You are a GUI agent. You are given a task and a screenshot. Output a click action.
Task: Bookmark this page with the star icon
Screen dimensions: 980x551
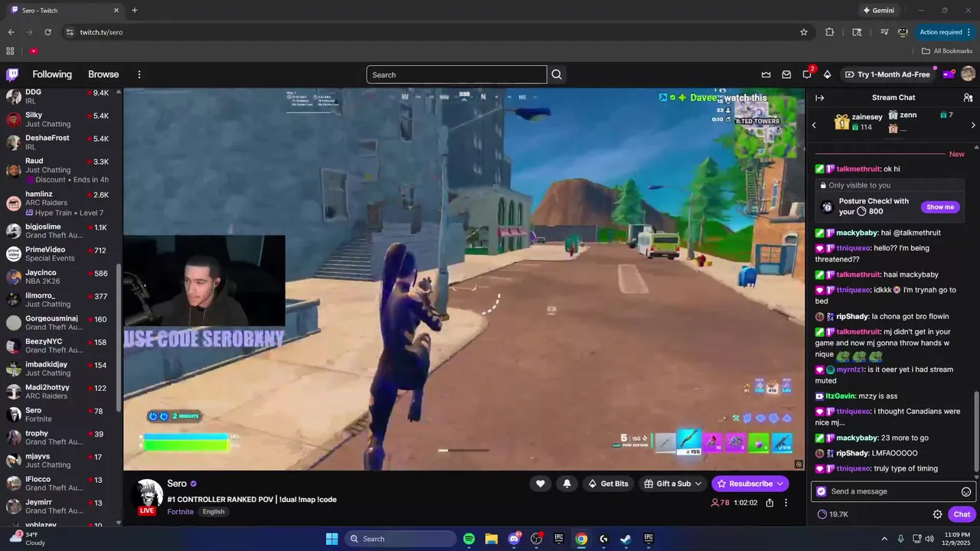point(804,32)
